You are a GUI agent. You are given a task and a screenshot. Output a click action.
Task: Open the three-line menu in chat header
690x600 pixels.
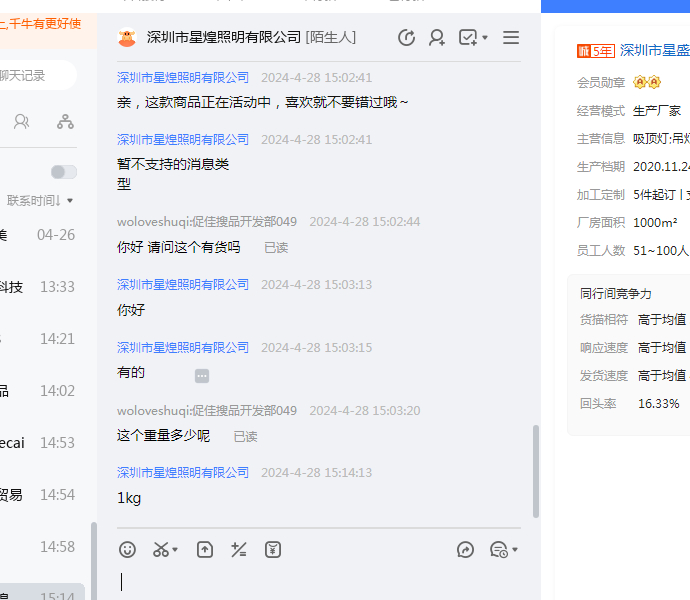(x=511, y=38)
